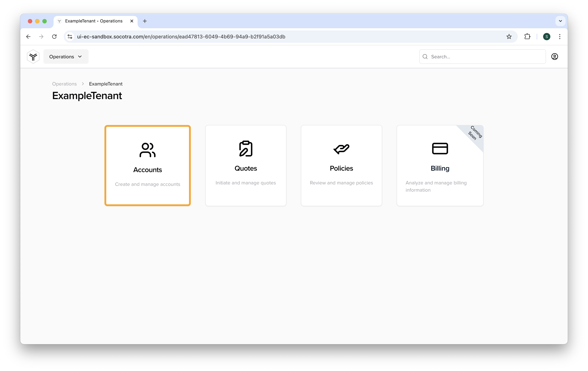Click the Operations breadcrumb link
Screen dimensions: 588x371
[x=64, y=83]
